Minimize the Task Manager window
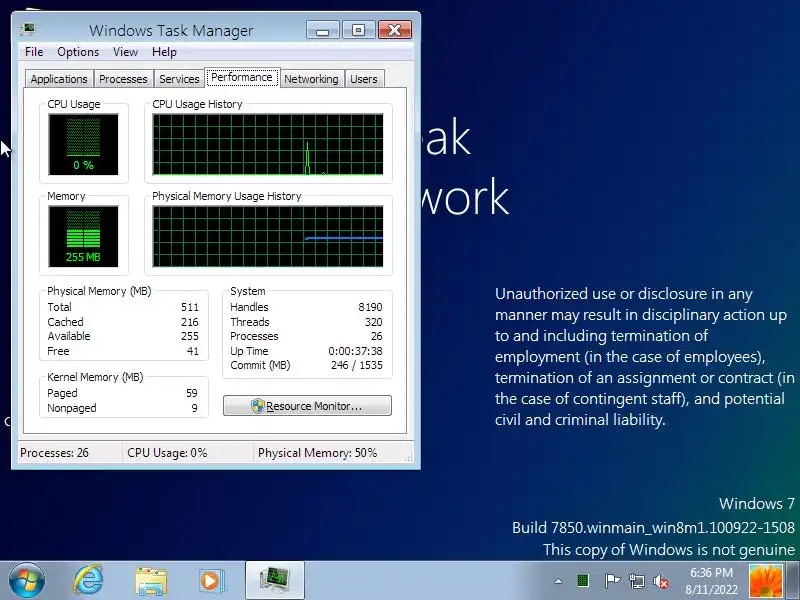Screen dimensions: 800x600 point(322,30)
